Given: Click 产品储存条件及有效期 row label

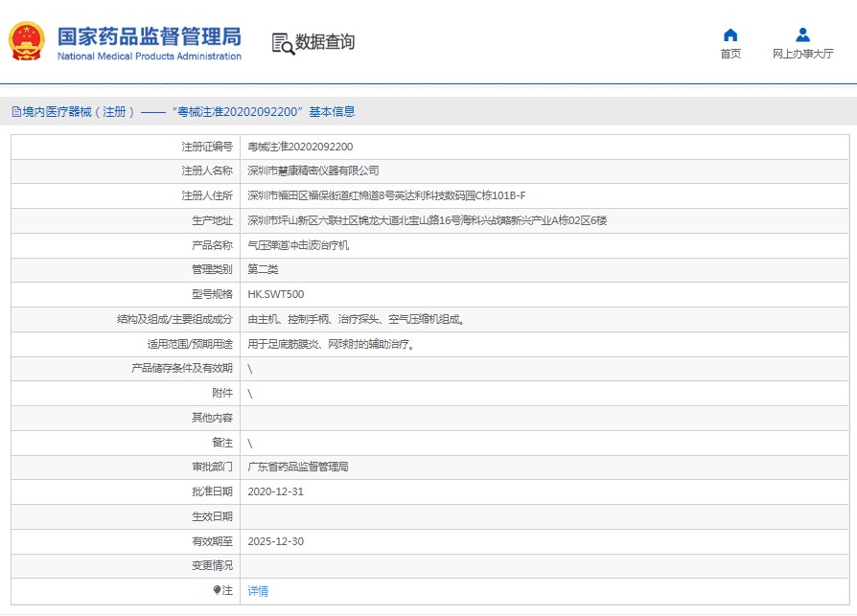Looking at the screenshot, I should click(182, 368).
